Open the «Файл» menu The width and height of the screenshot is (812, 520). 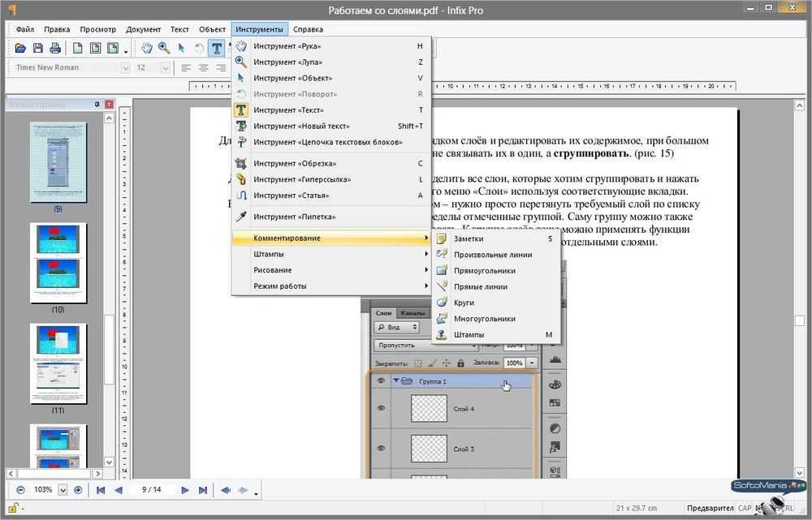tap(24, 29)
